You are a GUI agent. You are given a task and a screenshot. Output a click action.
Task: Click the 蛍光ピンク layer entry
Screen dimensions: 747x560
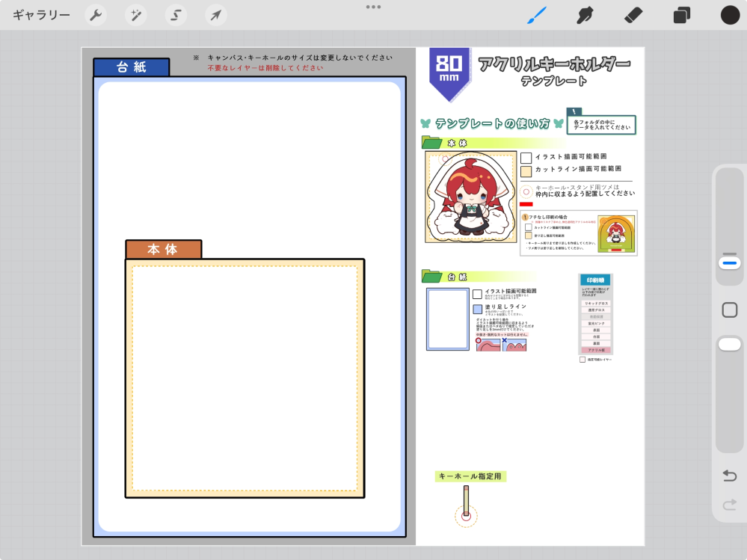[596, 323]
